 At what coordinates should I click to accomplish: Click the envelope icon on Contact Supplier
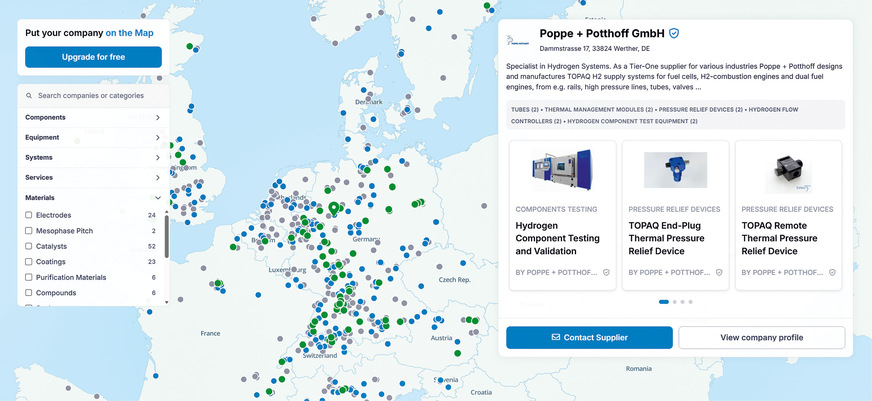556,337
